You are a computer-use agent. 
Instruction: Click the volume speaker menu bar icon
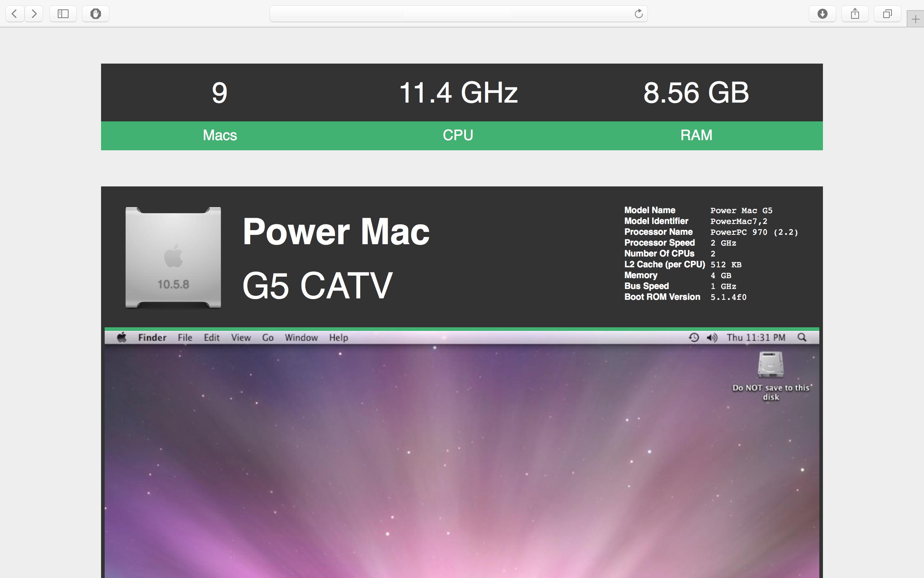point(712,337)
